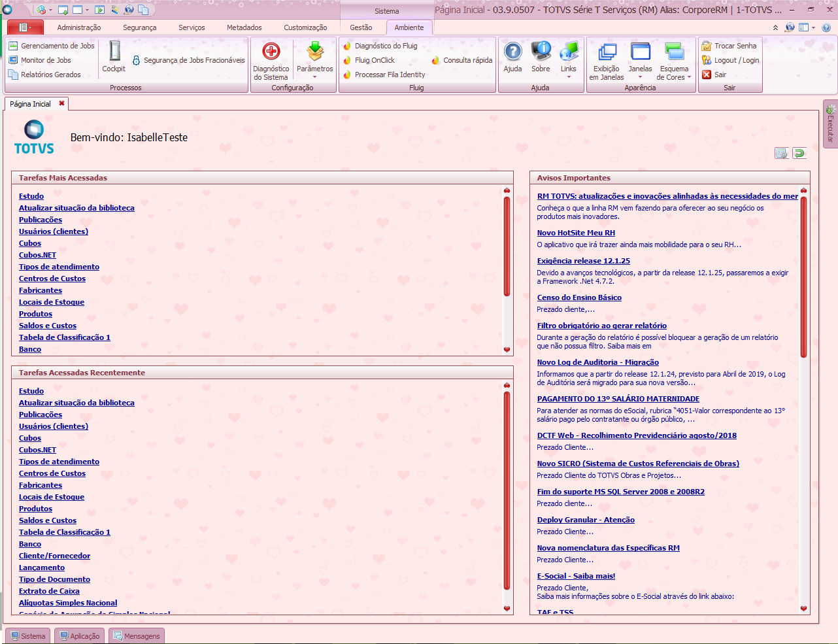Click the green play window icon in quick access toolbar
The height and width of the screenshot is (644, 838).
click(99, 10)
